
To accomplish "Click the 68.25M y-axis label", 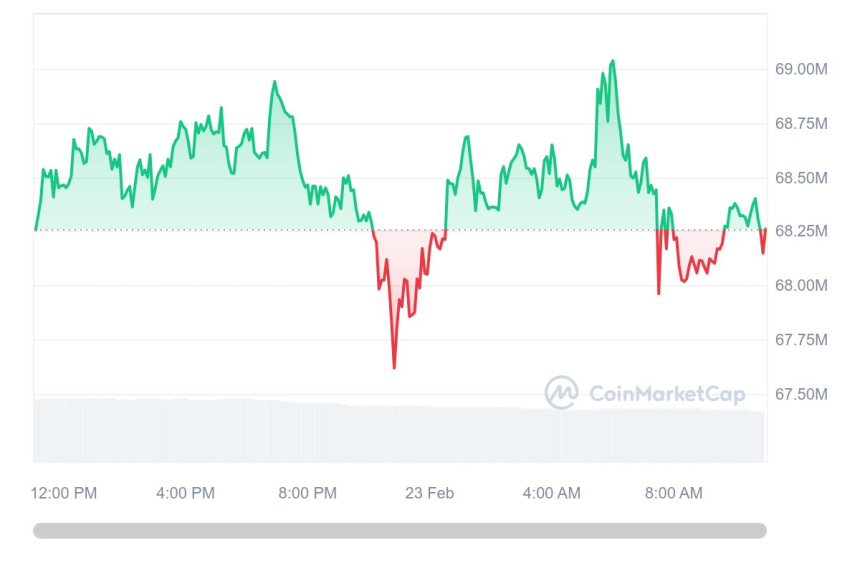I will [x=801, y=231].
